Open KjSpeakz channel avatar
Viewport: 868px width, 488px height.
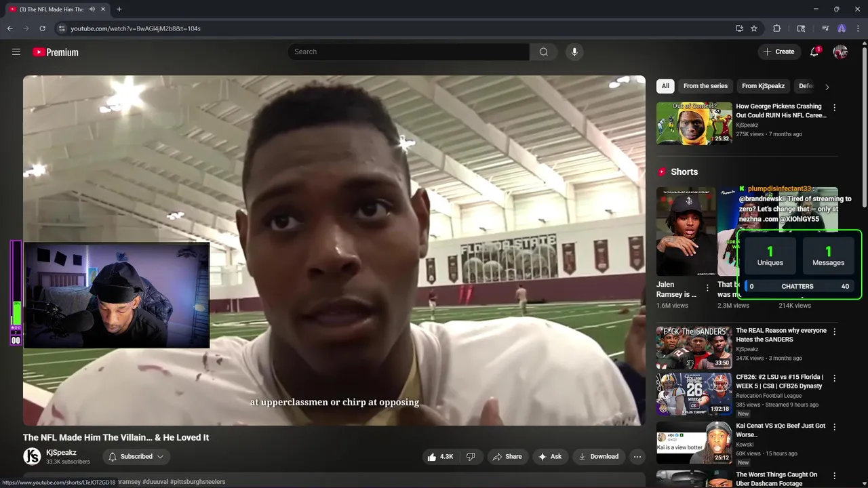[32, 457]
